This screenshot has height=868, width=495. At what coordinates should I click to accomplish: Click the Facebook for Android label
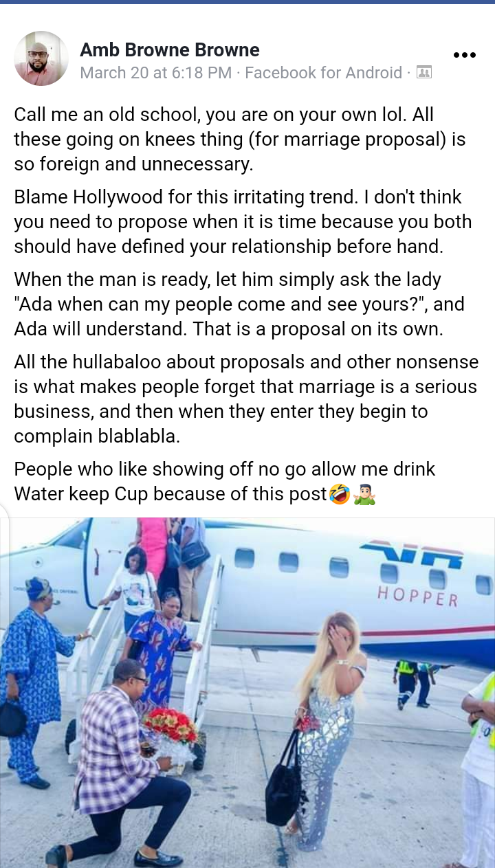tap(323, 72)
